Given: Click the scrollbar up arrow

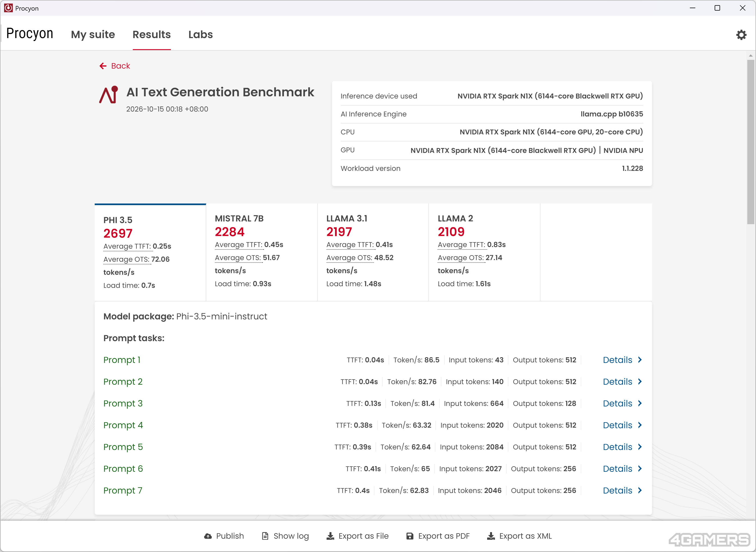Looking at the screenshot, I should coord(751,55).
